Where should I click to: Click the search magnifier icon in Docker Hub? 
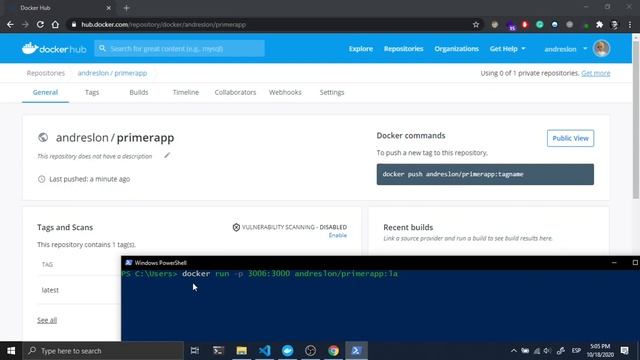(102, 49)
